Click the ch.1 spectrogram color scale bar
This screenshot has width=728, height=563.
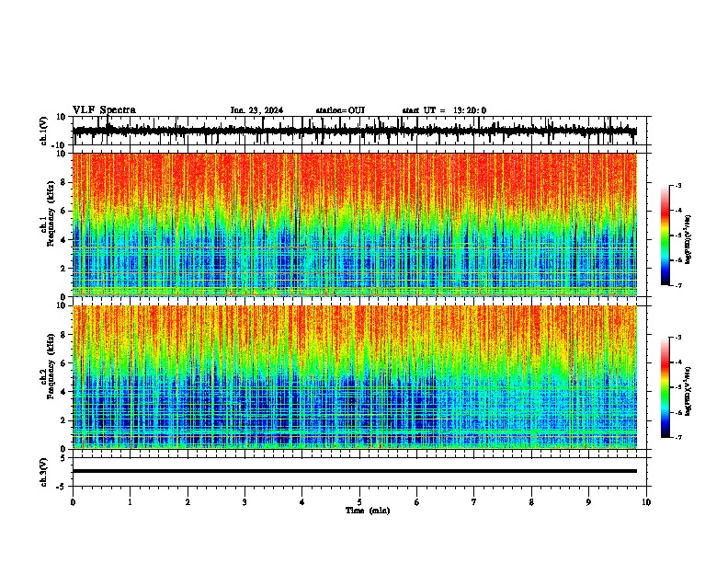665,236
